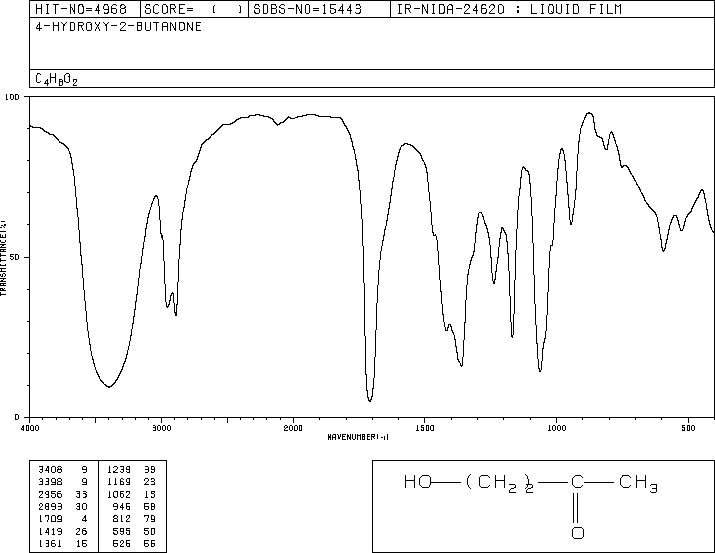Click transmittance 68 next to 946
This screenshot has width=715, height=553.
[x=150, y=506]
